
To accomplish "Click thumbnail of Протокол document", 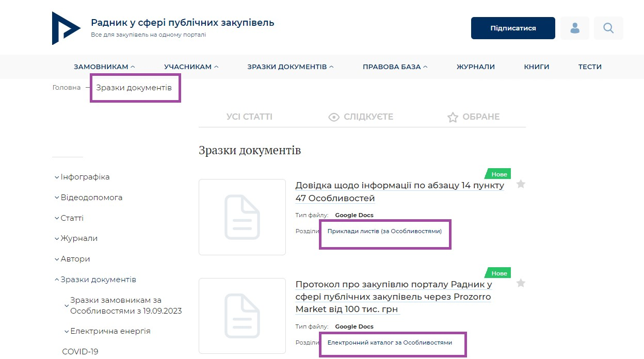I will tap(242, 316).
